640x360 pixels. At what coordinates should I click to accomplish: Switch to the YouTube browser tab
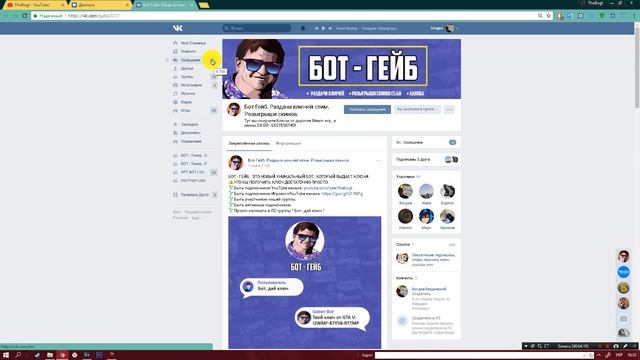[34, 5]
